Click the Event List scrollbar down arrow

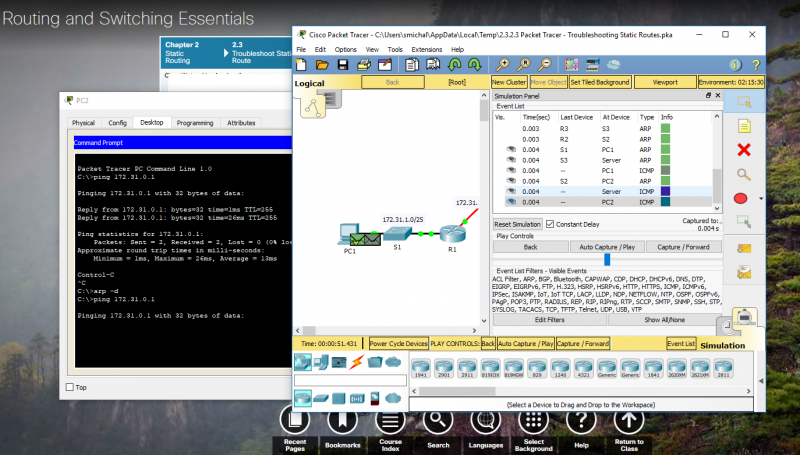click(x=717, y=208)
